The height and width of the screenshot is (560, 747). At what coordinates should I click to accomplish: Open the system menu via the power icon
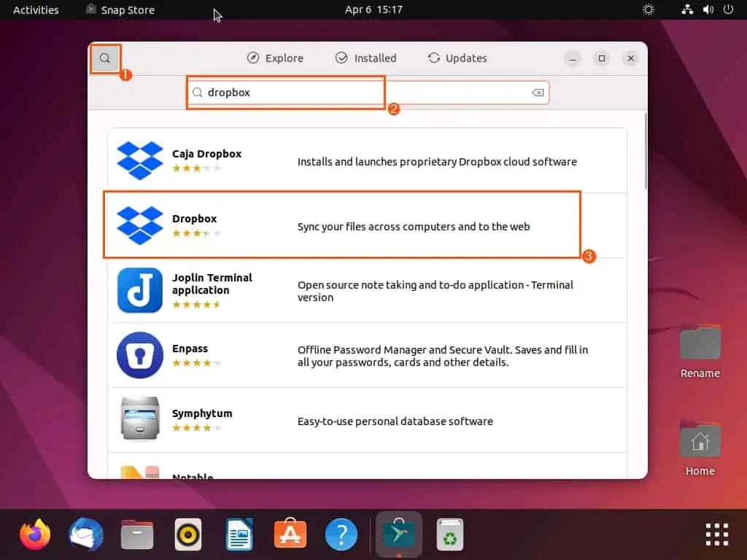pos(729,9)
